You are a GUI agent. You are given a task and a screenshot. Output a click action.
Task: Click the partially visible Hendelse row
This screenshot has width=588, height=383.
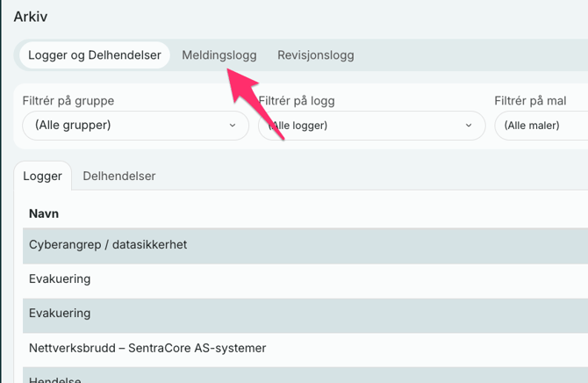55,379
